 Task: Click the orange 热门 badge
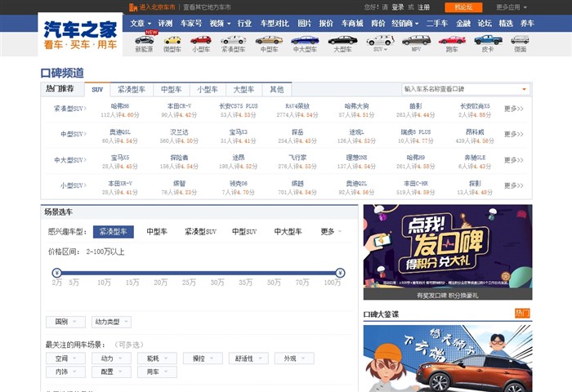click(522, 314)
